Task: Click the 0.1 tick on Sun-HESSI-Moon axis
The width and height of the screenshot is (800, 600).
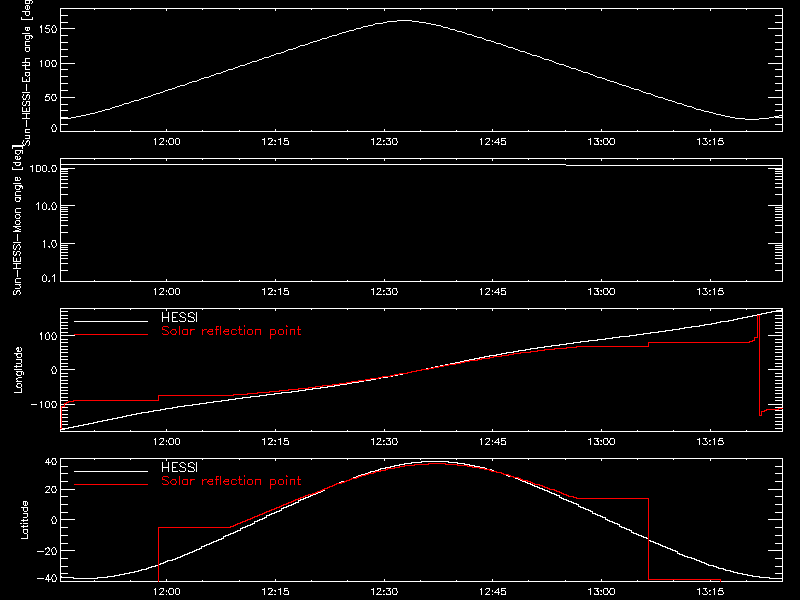Action: [49, 278]
